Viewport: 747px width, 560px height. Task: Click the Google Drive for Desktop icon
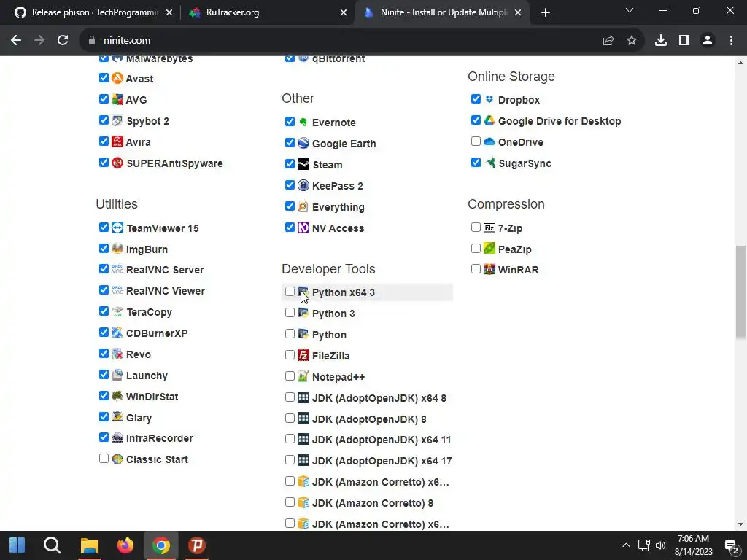point(489,120)
